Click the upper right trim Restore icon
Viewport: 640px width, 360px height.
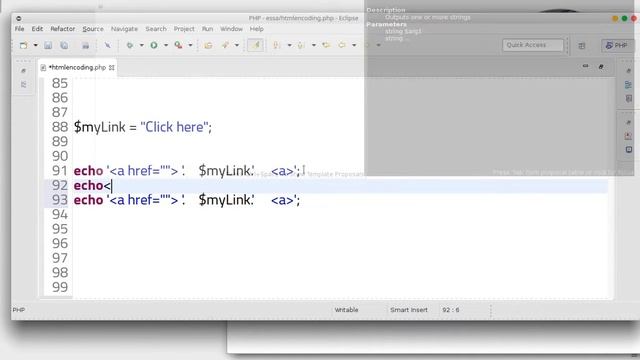coord(629,71)
